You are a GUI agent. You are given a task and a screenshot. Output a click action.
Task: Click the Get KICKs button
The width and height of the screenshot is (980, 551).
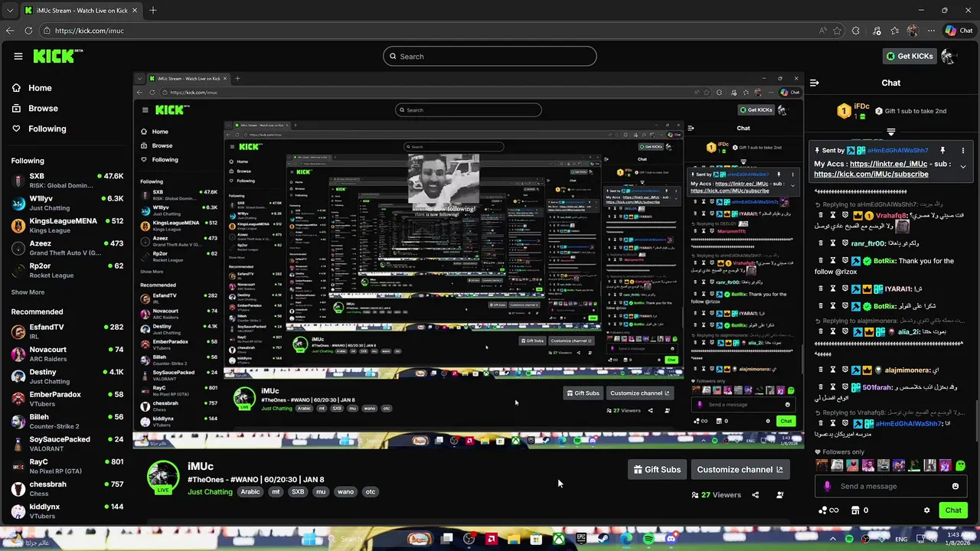(909, 56)
